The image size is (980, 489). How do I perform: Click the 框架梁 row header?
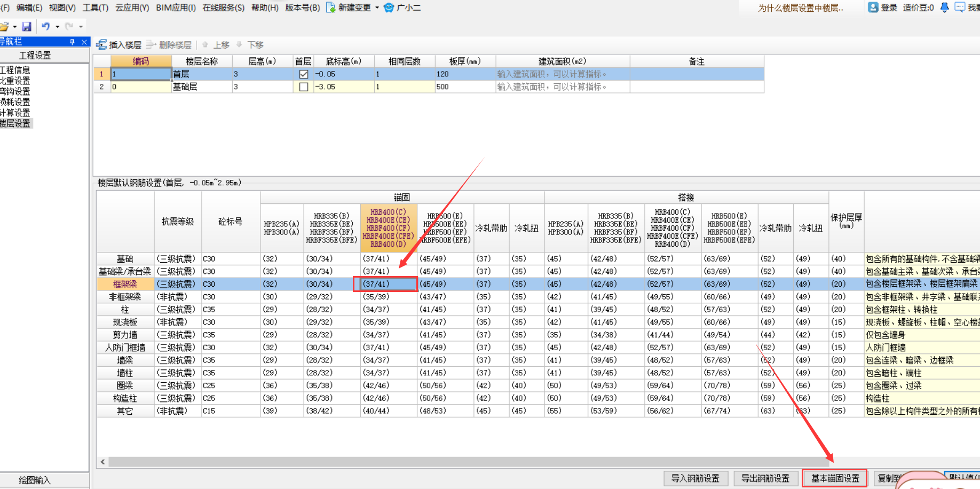[125, 284]
